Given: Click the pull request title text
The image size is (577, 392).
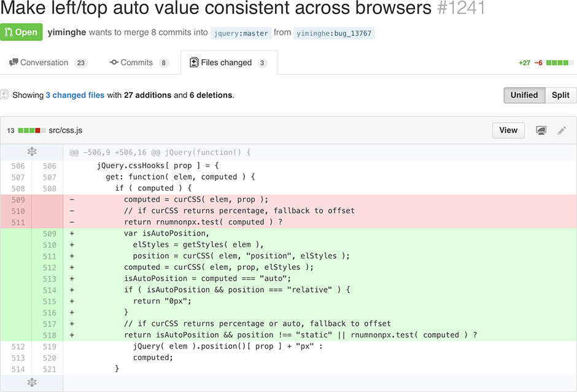Looking at the screenshot, I should tap(215, 8).
